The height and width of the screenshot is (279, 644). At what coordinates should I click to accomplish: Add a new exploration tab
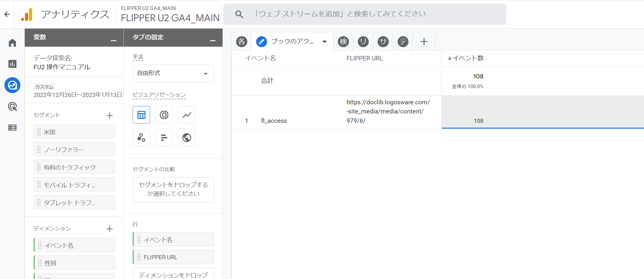point(424,42)
